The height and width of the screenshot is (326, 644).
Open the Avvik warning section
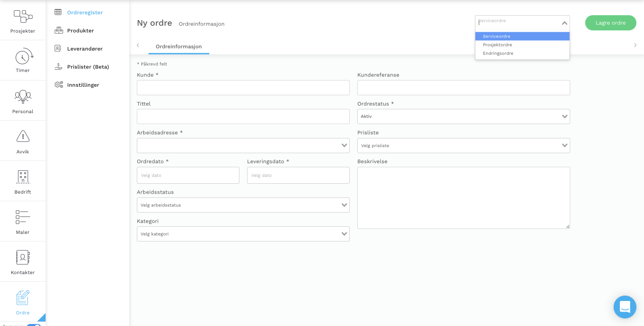pyautogui.click(x=23, y=141)
